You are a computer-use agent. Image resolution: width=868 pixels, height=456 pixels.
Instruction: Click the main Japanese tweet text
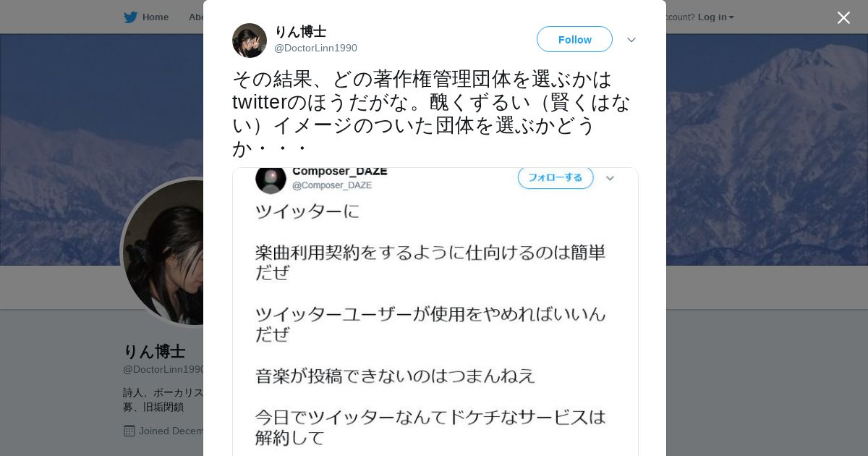click(x=432, y=114)
